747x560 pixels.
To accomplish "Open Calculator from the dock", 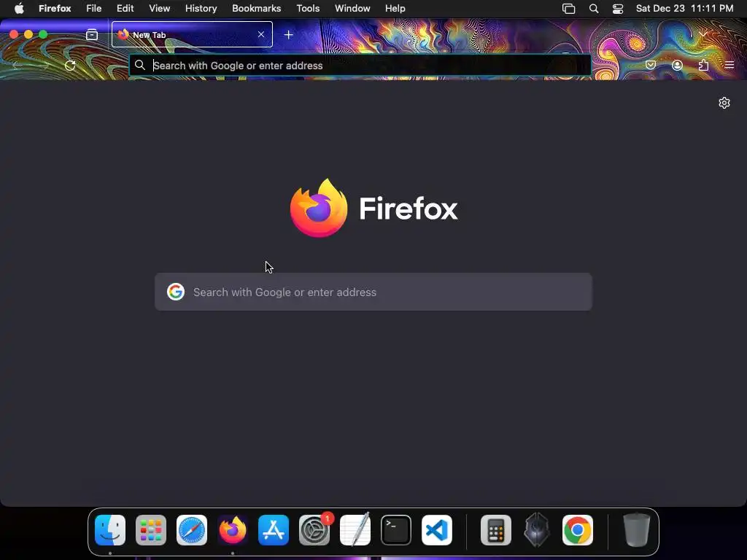I will point(496,530).
